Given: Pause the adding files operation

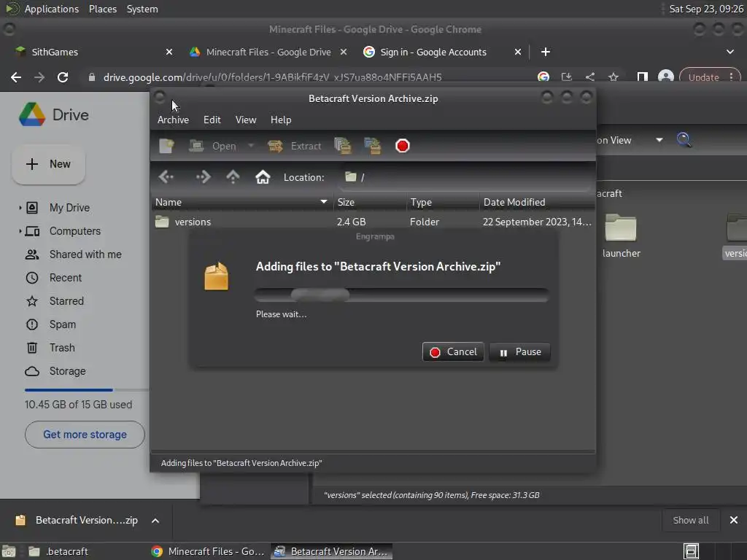Looking at the screenshot, I should (x=519, y=352).
